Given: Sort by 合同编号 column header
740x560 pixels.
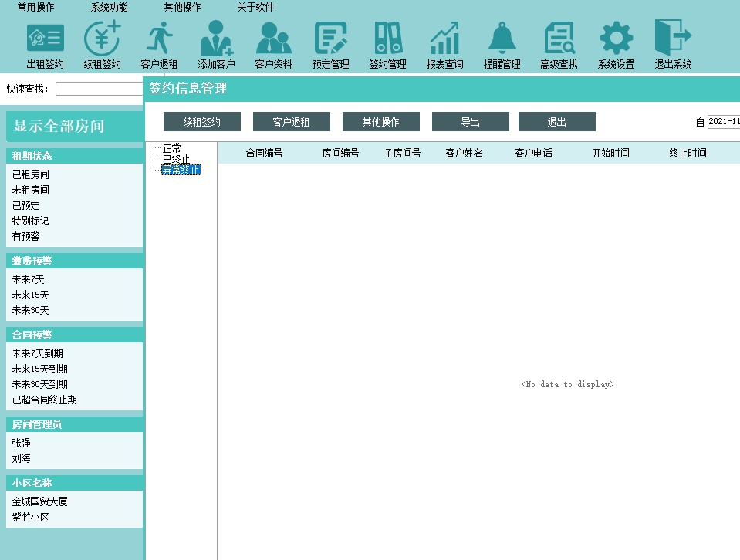Looking at the screenshot, I should 264,153.
